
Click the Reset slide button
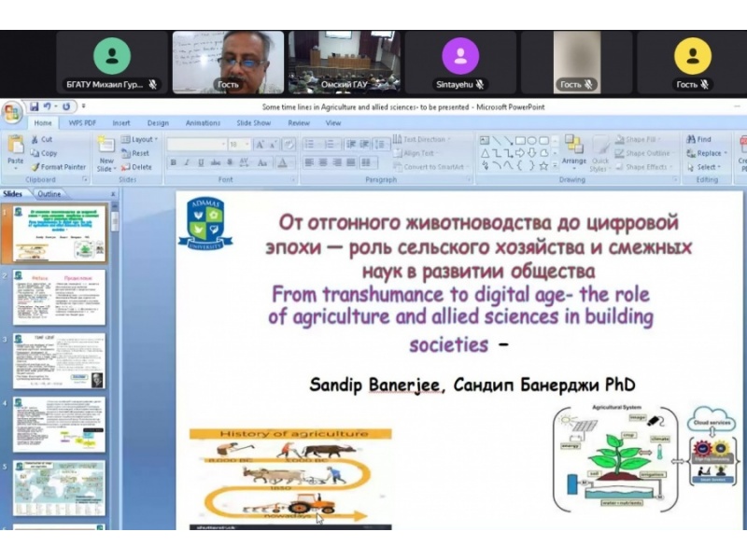click(136, 153)
